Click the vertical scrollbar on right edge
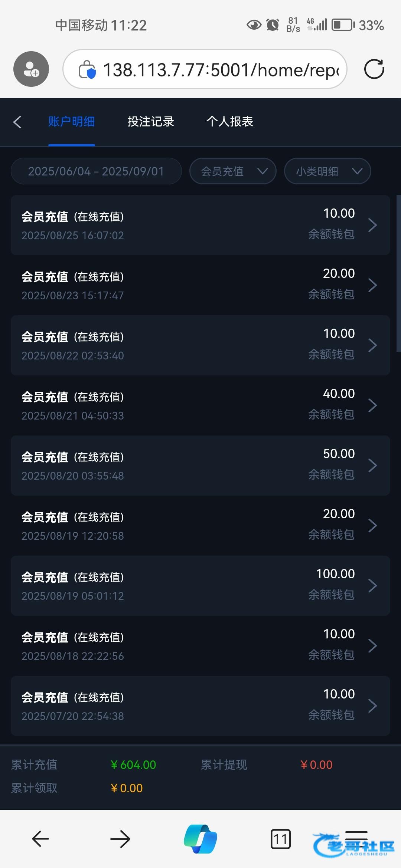The height and width of the screenshot is (868, 401). tap(398, 274)
